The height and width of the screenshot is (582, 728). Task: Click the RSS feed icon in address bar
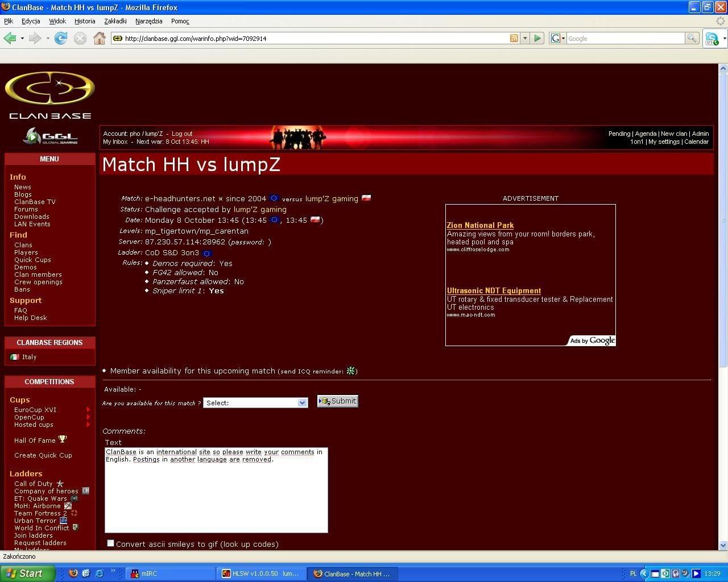[x=514, y=38]
